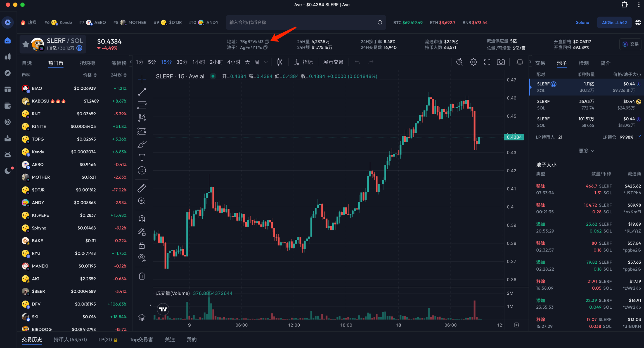Choose the Text annotation tool
Image resolution: width=644 pixels, height=348 pixels.
pos(142,157)
